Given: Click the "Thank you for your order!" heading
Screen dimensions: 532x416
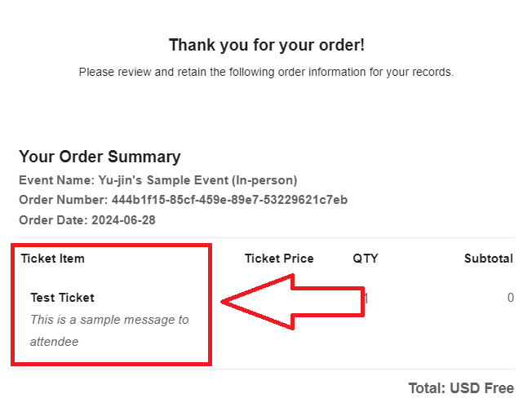Looking at the screenshot, I should click(x=267, y=45).
